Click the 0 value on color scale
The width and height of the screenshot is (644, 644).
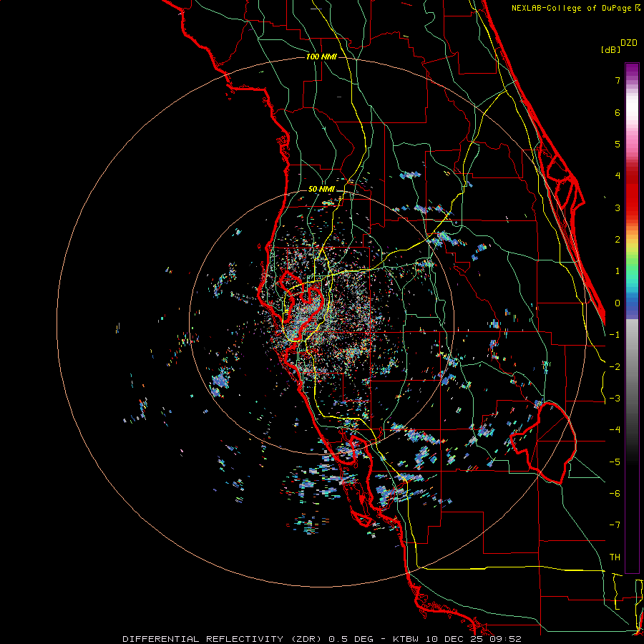[x=618, y=303]
